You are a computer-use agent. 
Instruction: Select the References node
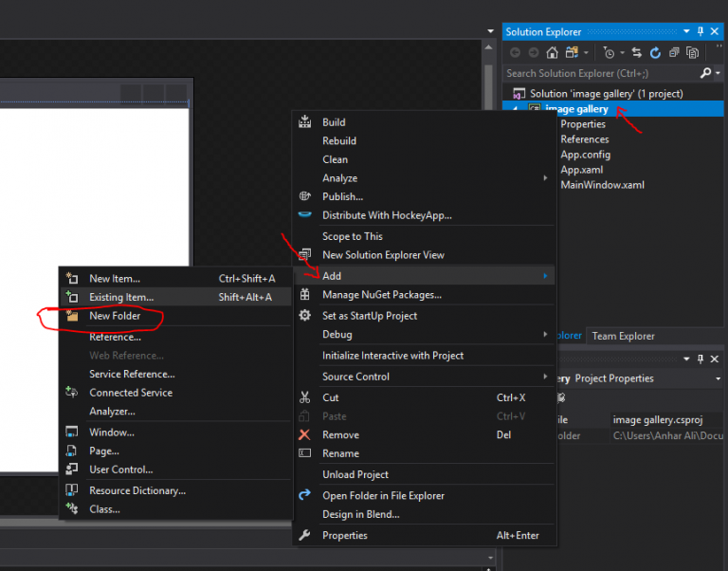pos(585,139)
